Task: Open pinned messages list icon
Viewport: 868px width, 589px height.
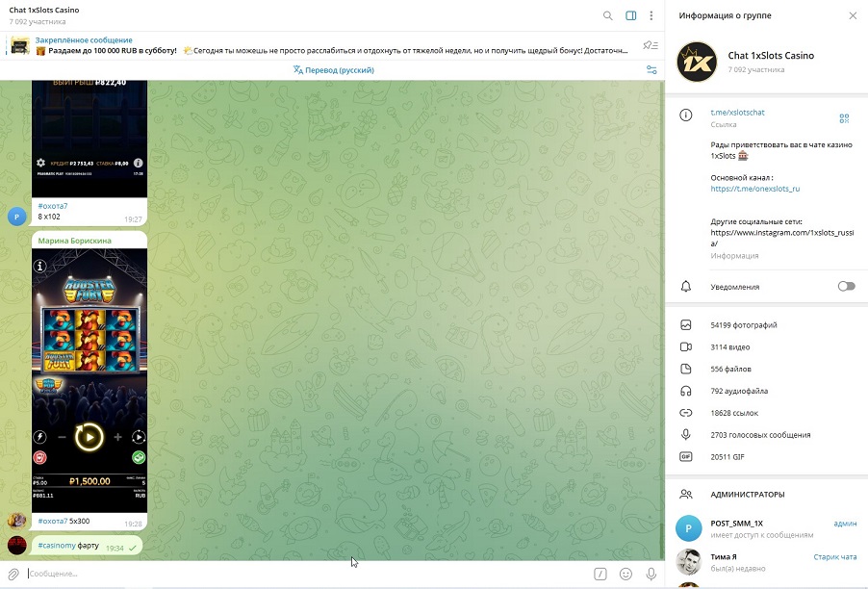Action: click(651, 45)
